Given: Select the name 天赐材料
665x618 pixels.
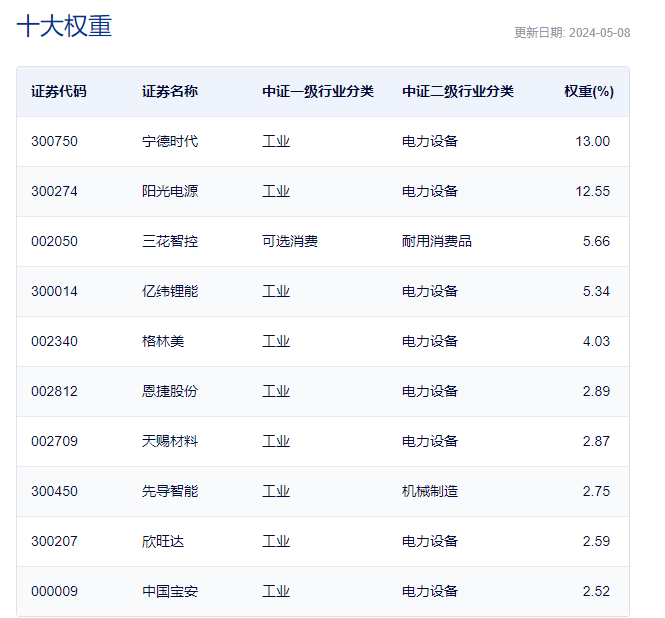Looking at the screenshot, I should [170, 442].
